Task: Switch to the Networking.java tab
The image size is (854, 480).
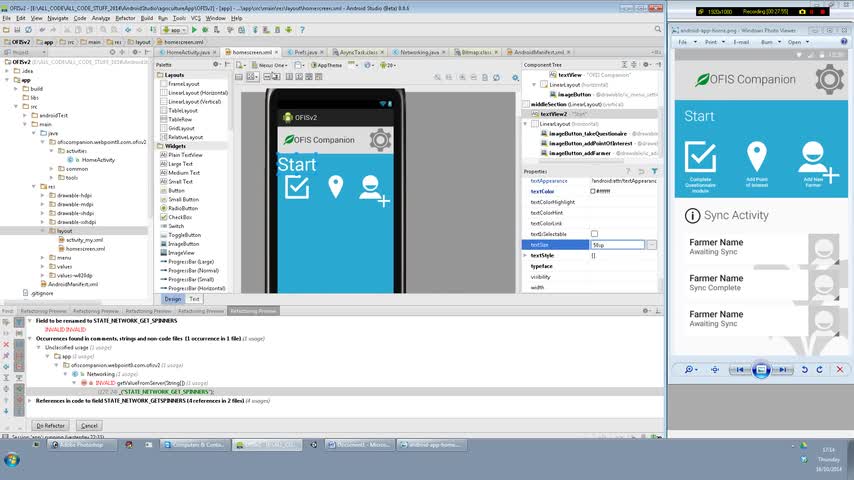Action: click(416, 52)
